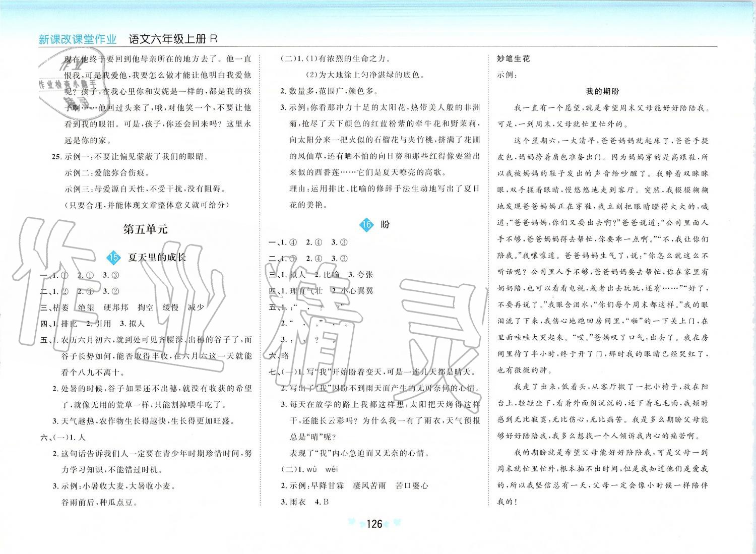Click the line "示例二:爱能弥合伤痕。"
Image resolution: width=756 pixels, height=554 pixels.
pyautogui.click(x=107, y=172)
